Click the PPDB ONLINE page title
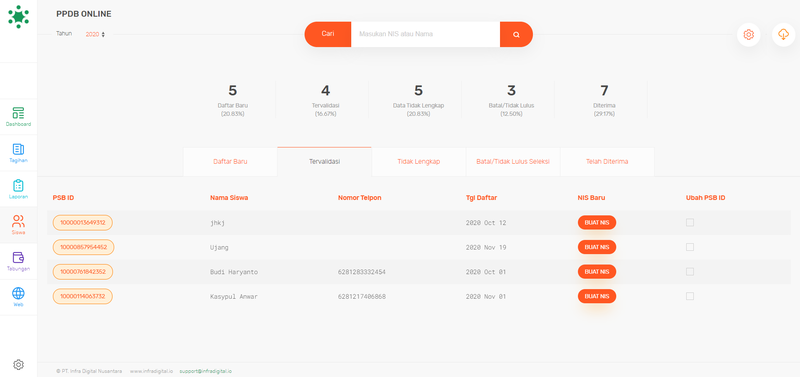 tap(84, 14)
